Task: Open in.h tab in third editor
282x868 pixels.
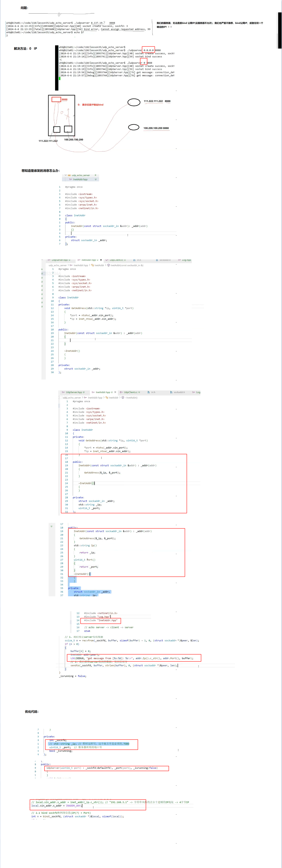Action: click(x=152, y=392)
